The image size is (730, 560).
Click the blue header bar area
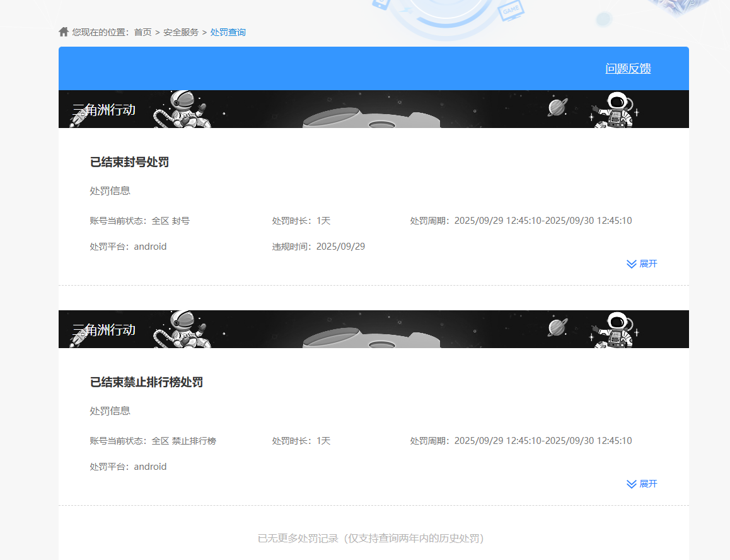point(315,68)
